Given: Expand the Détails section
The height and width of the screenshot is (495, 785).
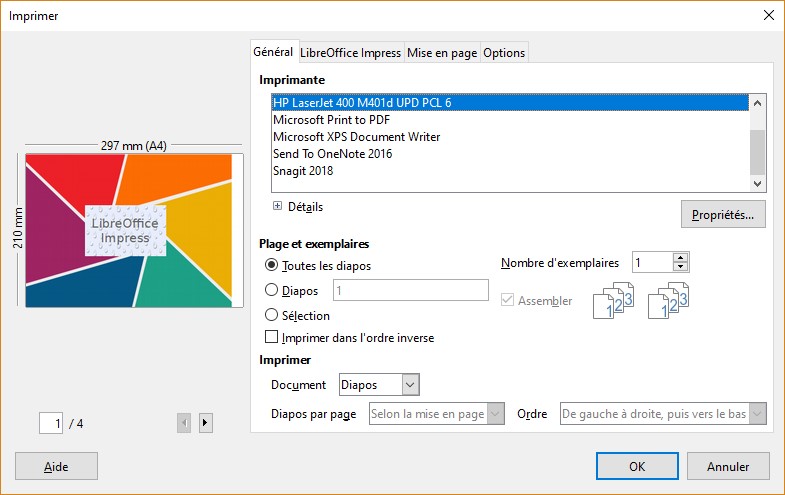Looking at the screenshot, I should [x=278, y=207].
